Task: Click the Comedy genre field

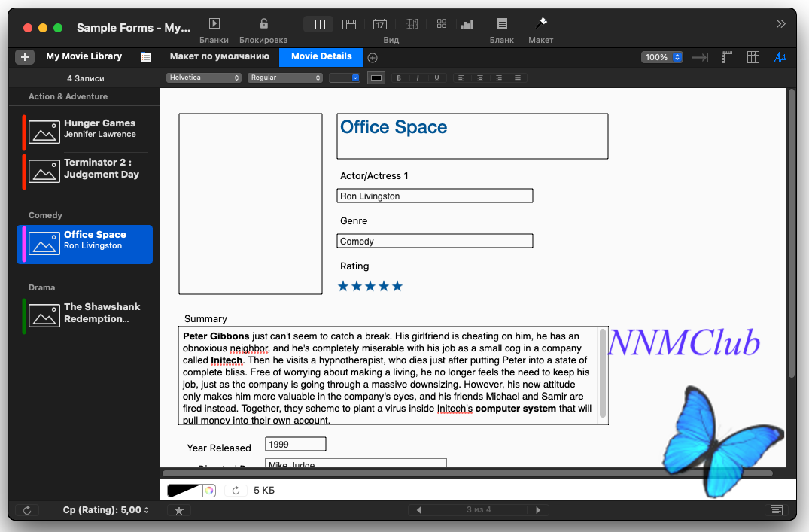Action: 435,241
